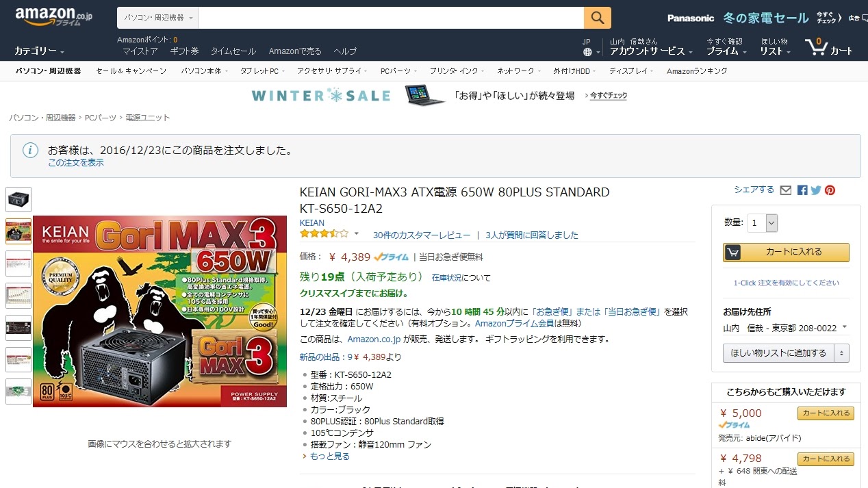Open ギフト券 in header
This screenshot has width=868, height=488.
click(184, 51)
